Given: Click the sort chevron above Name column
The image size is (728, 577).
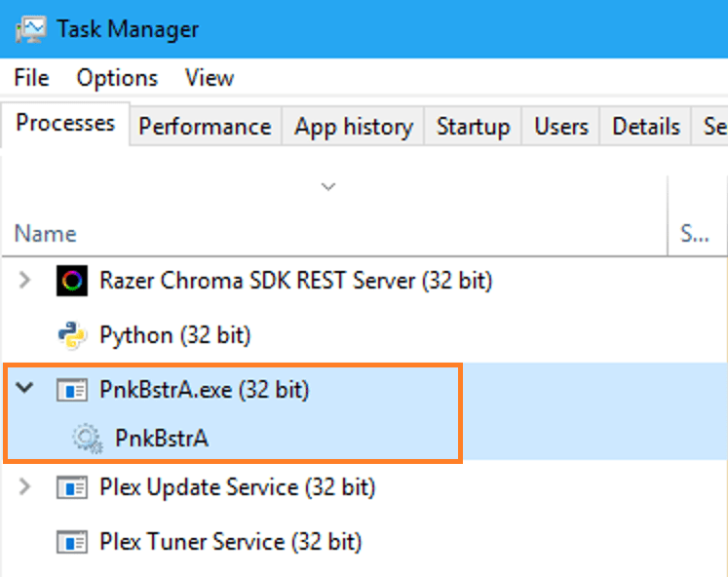Looking at the screenshot, I should (x=328, y=186).
